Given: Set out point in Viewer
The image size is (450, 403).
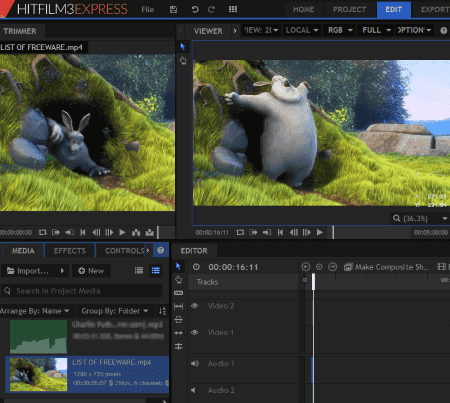Looking at the screenshot, I should pos(267,232).
